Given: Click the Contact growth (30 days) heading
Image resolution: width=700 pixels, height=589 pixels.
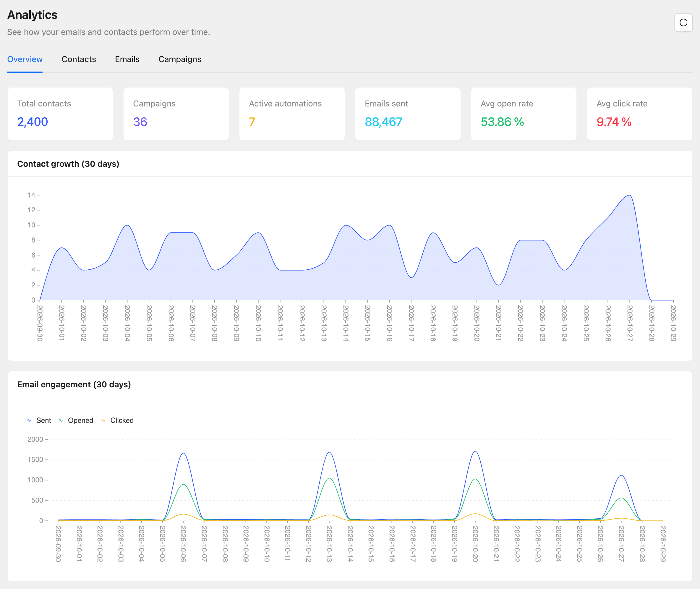Looking at the screenshot, I should point(68,164).
